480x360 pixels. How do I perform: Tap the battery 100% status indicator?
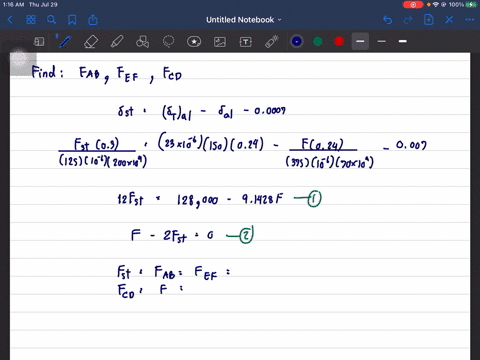463,5
